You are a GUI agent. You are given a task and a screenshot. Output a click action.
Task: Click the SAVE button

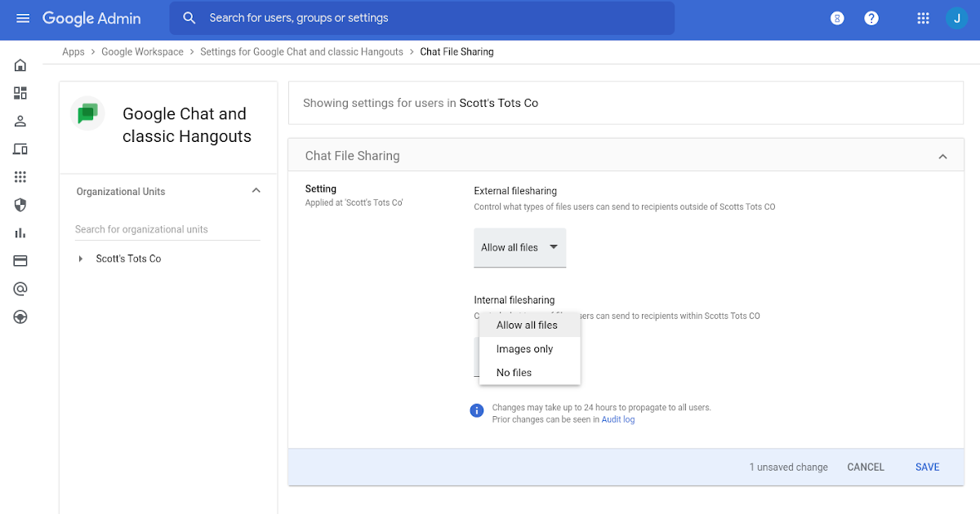[x=927, y=467]
